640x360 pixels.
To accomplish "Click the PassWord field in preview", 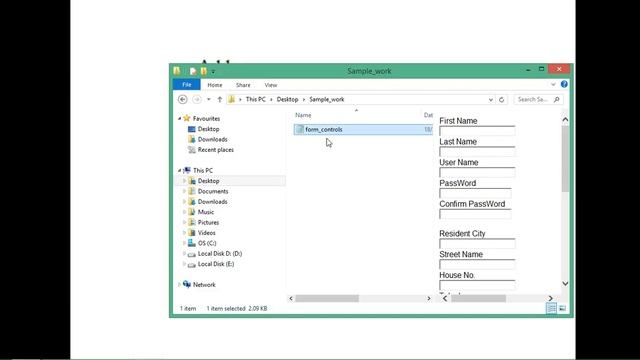I will (475, 193).
